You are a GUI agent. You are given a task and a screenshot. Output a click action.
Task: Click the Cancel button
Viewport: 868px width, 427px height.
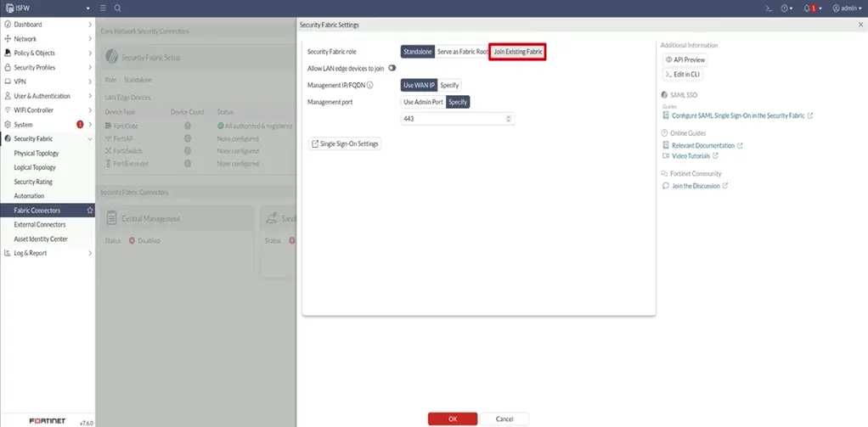tap(504, 419)
